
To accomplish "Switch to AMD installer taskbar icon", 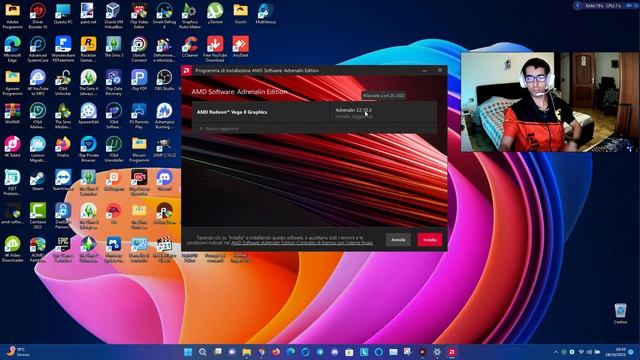I will (452, 352).
